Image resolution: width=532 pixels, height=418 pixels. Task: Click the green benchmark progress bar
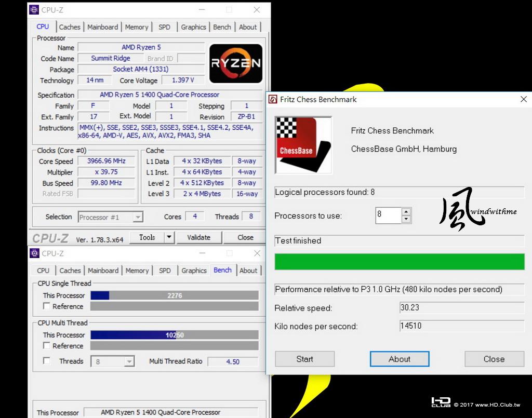pyautogui.click(x=400, y=262)
